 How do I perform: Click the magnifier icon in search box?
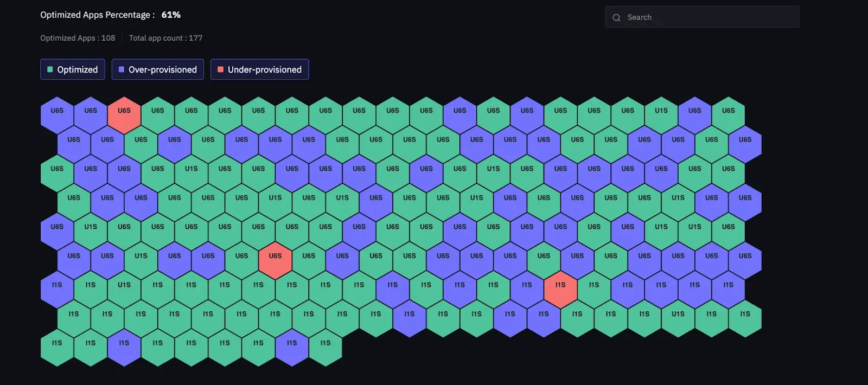[616, 17]
